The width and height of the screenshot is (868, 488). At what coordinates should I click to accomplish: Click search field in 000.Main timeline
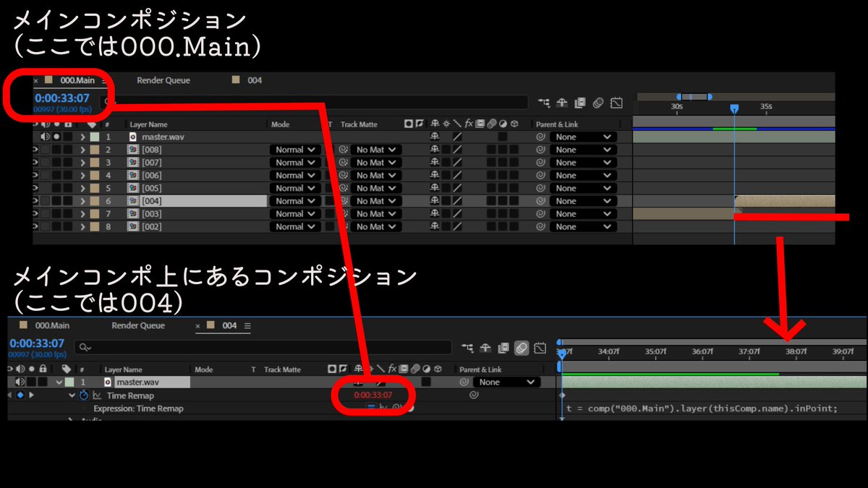(315, 103)
